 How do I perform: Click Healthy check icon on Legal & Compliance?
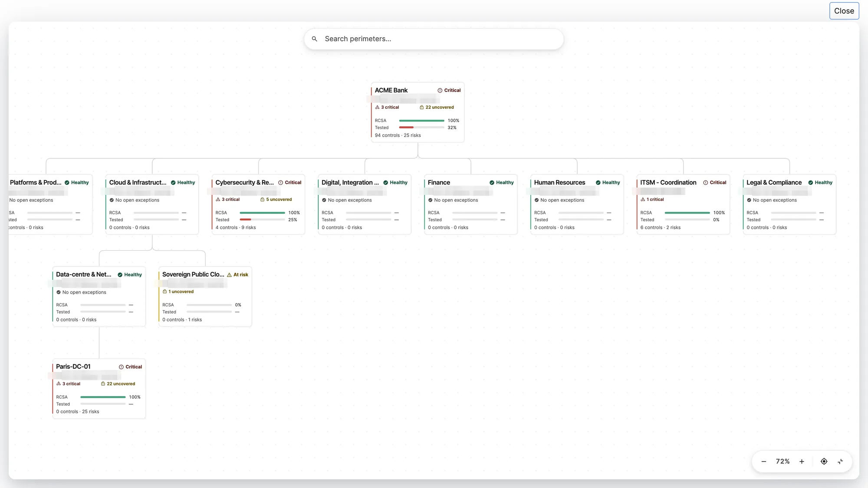coord(810,183)
